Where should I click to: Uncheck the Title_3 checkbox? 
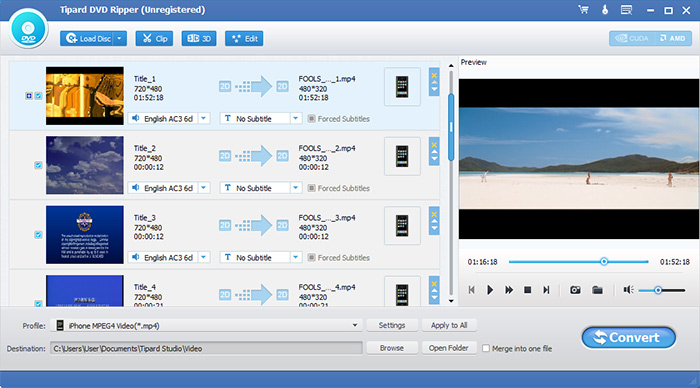click(38, 234)
